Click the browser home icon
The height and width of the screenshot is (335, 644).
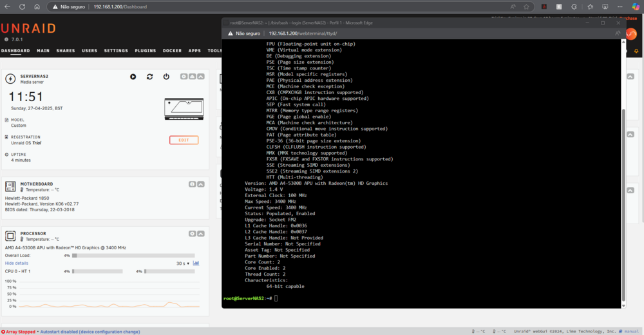[37, 6]
